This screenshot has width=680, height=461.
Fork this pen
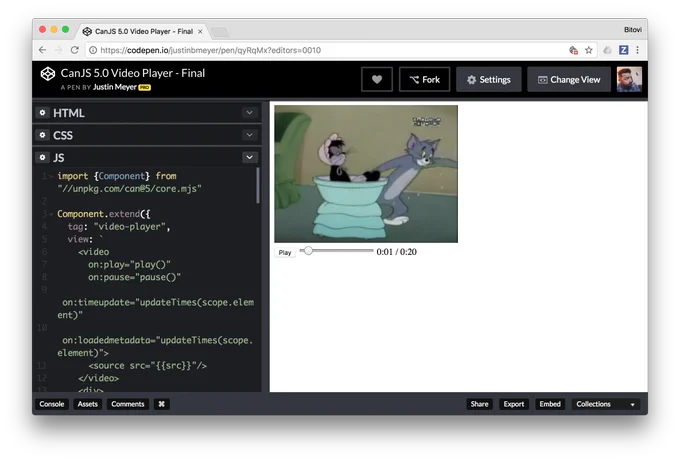(425, 79)
